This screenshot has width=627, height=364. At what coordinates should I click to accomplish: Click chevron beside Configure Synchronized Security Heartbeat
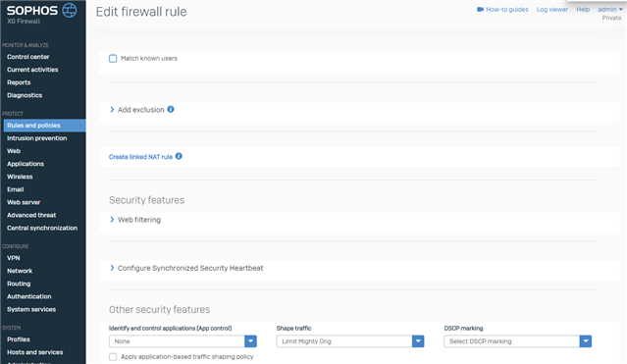[x=112, y=268]
